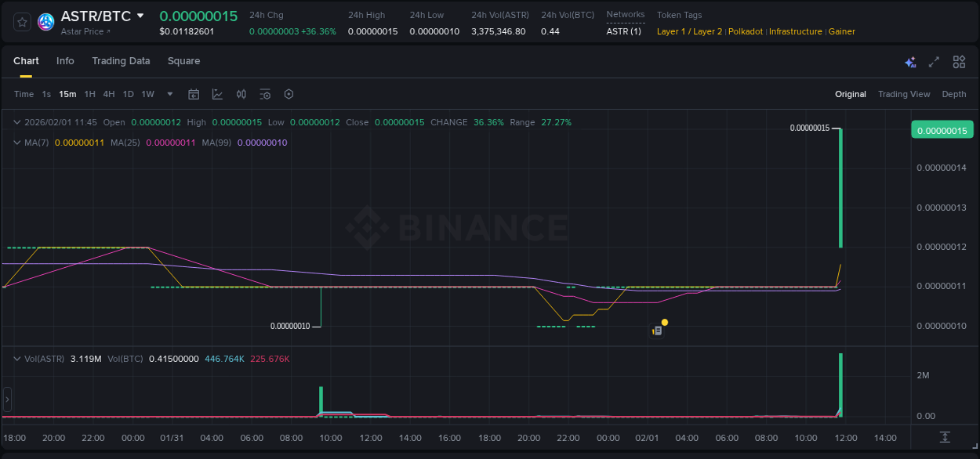980x459 pixels.
Task: Select the 15m timeframe interval
Action: tap(67, 93)
